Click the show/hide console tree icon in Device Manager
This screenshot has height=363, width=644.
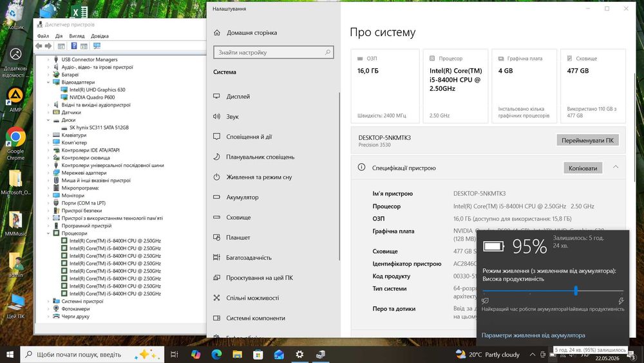coord(61,46)
